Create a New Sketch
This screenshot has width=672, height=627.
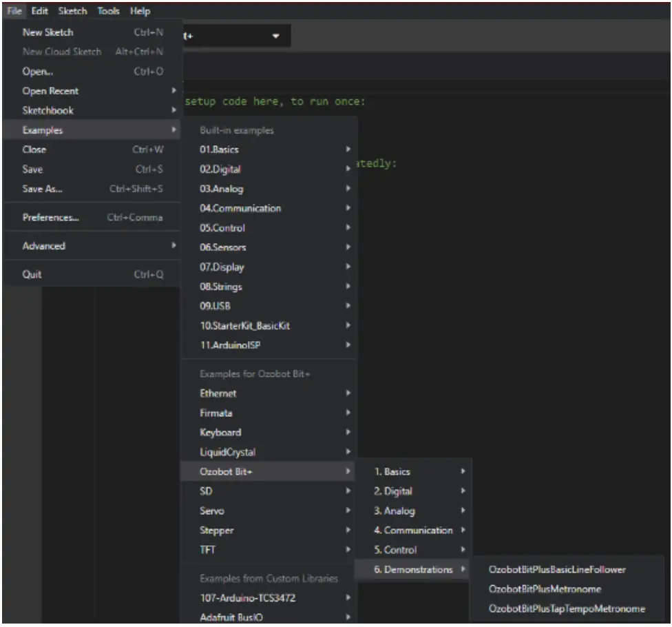pos(92,32)
